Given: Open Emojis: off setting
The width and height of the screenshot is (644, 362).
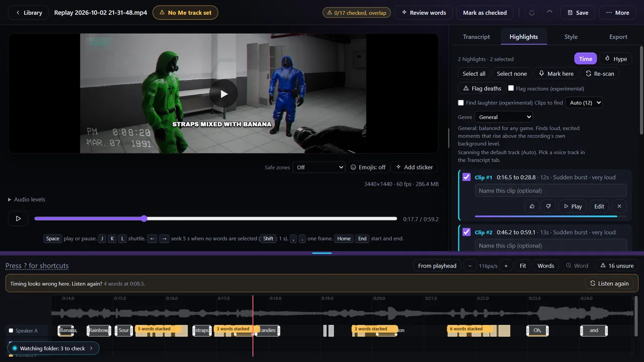Looking at the screenshot, I should coord(368,167).
